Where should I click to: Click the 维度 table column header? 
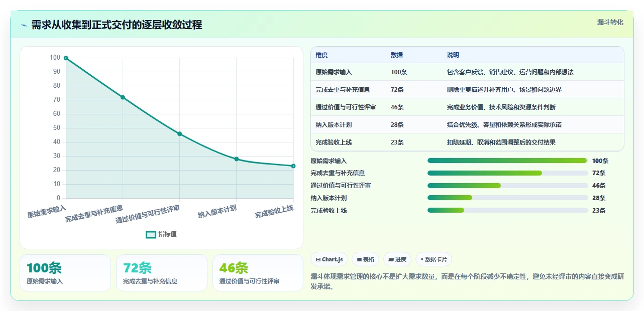click(x=321, y=55)
